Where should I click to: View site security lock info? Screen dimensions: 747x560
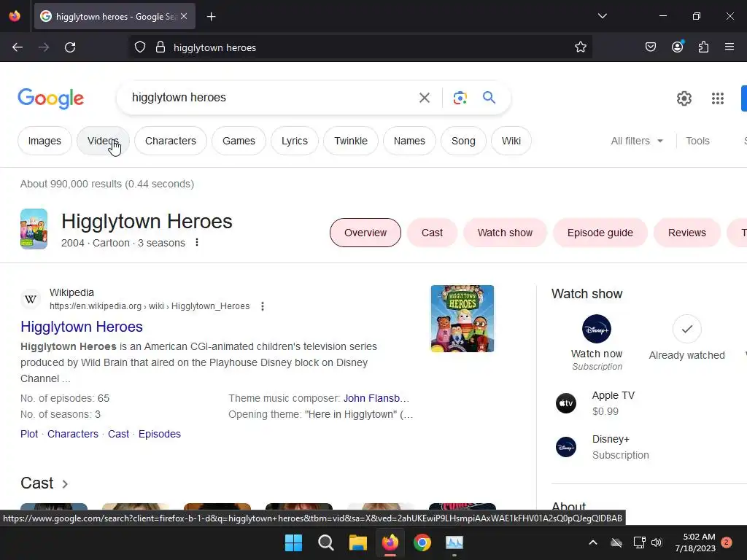(160, 47)
